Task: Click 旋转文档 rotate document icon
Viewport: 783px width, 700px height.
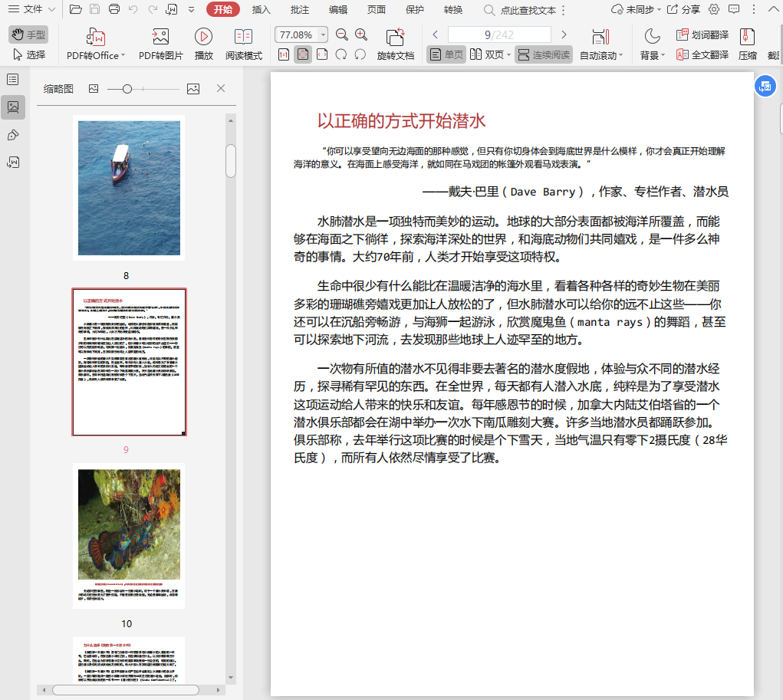Action: pos(396,44)
